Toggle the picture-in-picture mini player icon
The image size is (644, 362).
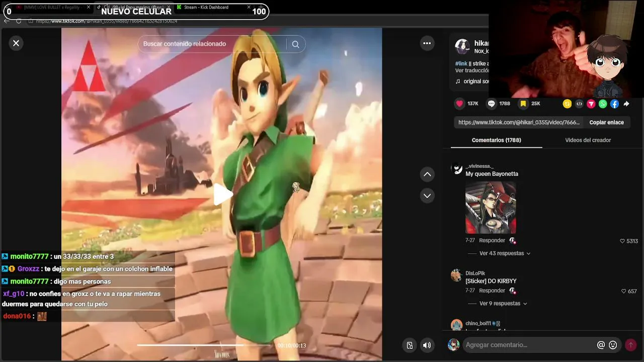tap(410, 345)
